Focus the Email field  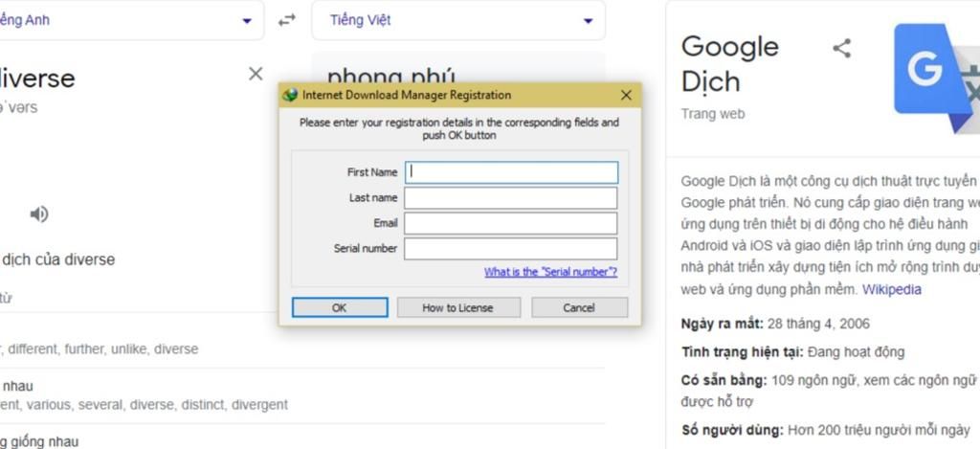pyautogui.click(x=511, y=223)
